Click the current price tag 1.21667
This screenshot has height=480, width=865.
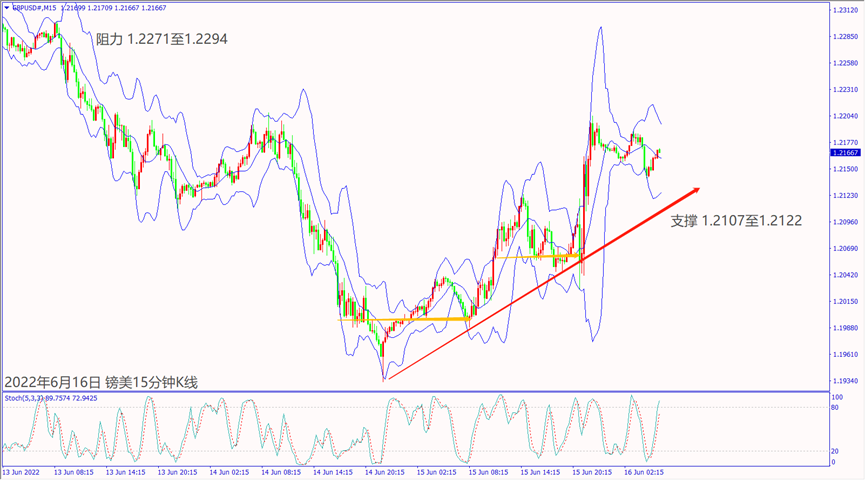click(845, 153)
